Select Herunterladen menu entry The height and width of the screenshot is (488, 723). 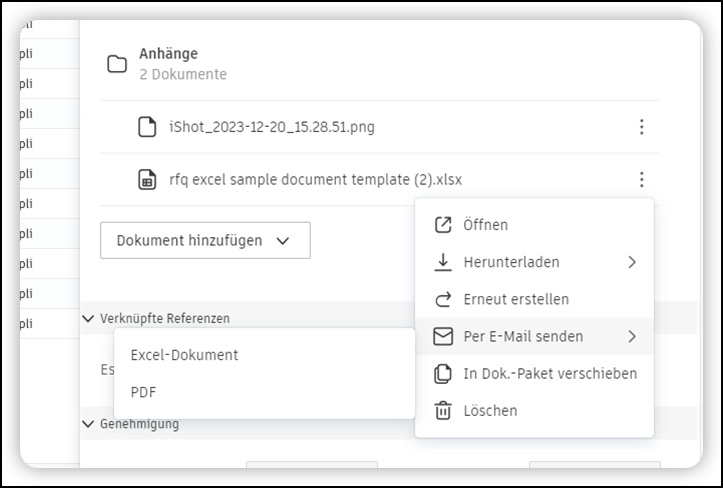click(x=511, y=262)
